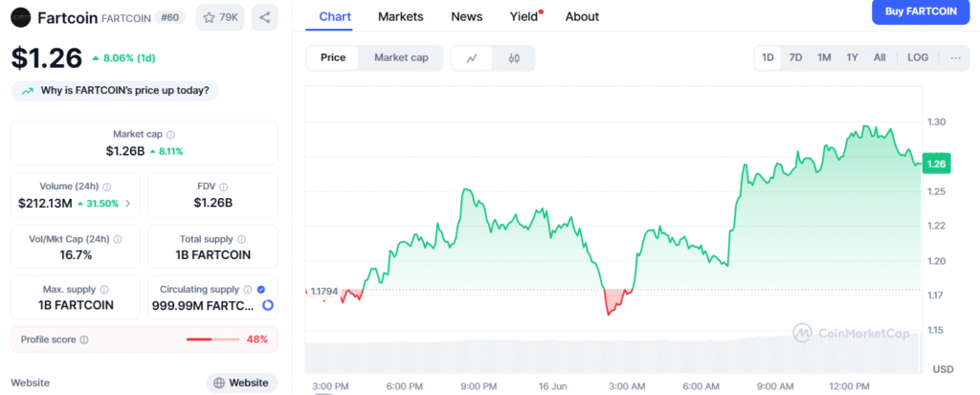
Task: Click the 1.30 price axis label
Action: pyautogui.click(x=936, y=122)
